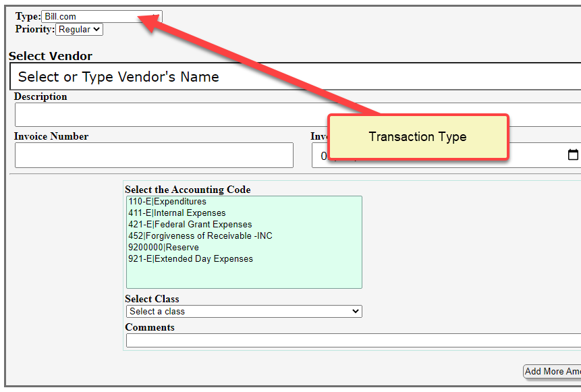
Task: Open the Select a class dropdown
Action: click(x=244, y=312)
